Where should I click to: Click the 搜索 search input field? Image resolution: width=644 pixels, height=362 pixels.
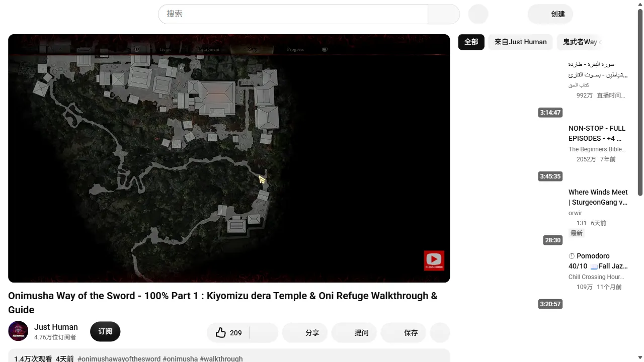pyautogui.click(x=293, y=14)
